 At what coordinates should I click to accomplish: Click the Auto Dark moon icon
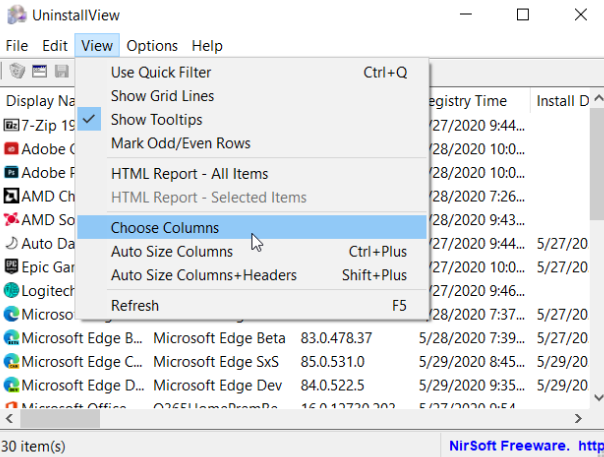(x=11, y=243)
